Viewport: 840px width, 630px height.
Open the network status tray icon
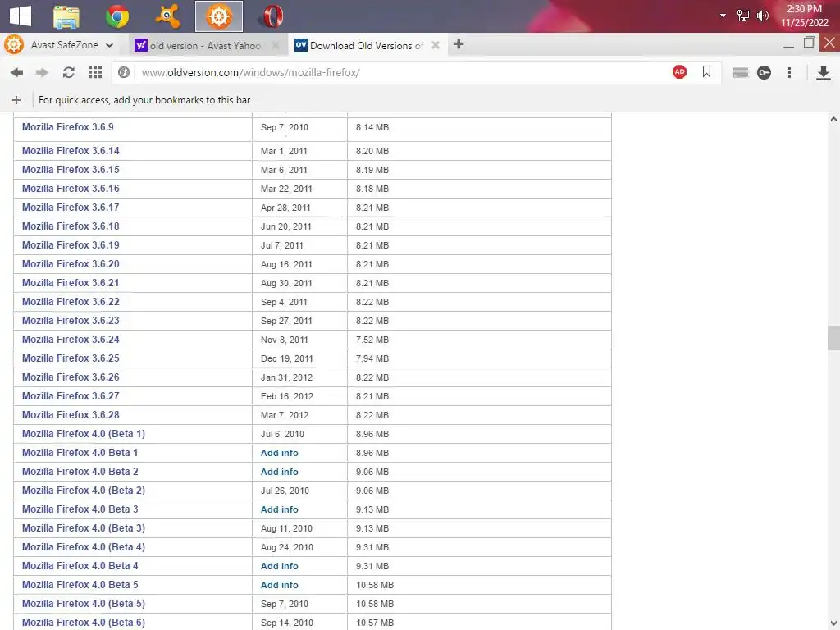(742, 16)
